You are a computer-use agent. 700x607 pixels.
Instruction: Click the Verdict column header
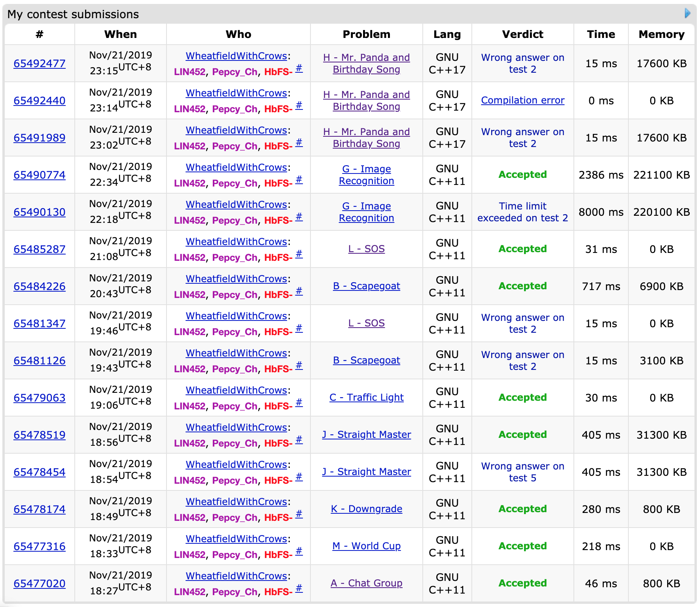coord(522,34)
